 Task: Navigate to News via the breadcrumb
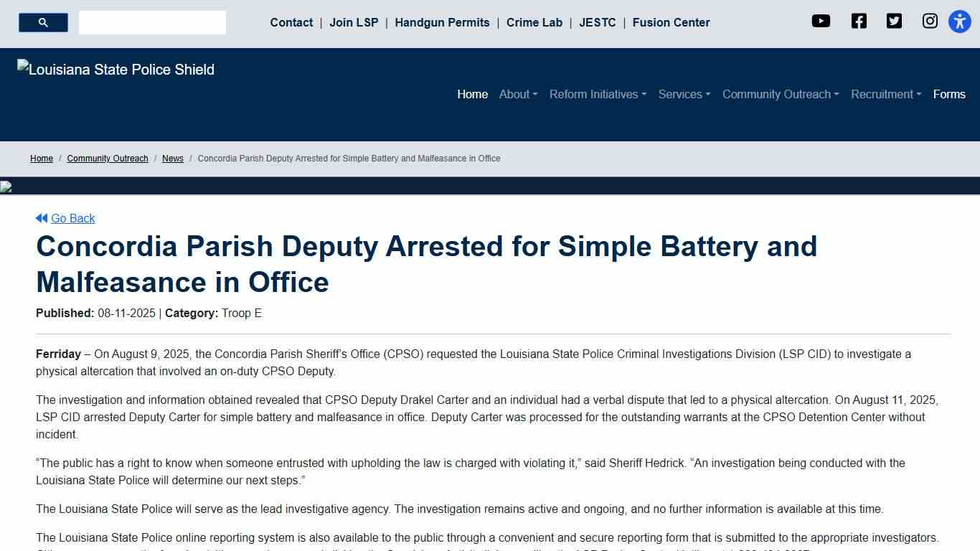(172, 159)
